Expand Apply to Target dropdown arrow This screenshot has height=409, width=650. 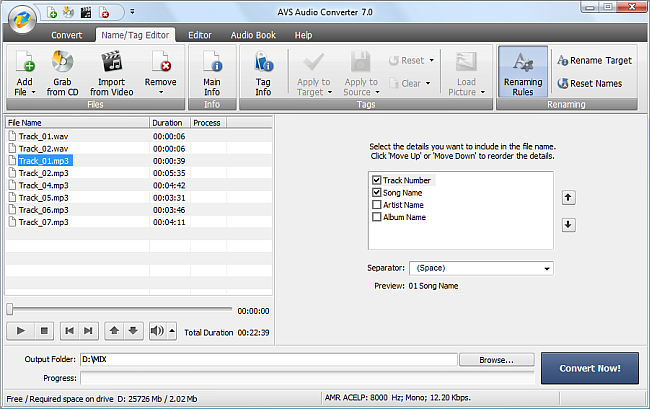pyautogui.click(x=330, y=92)
